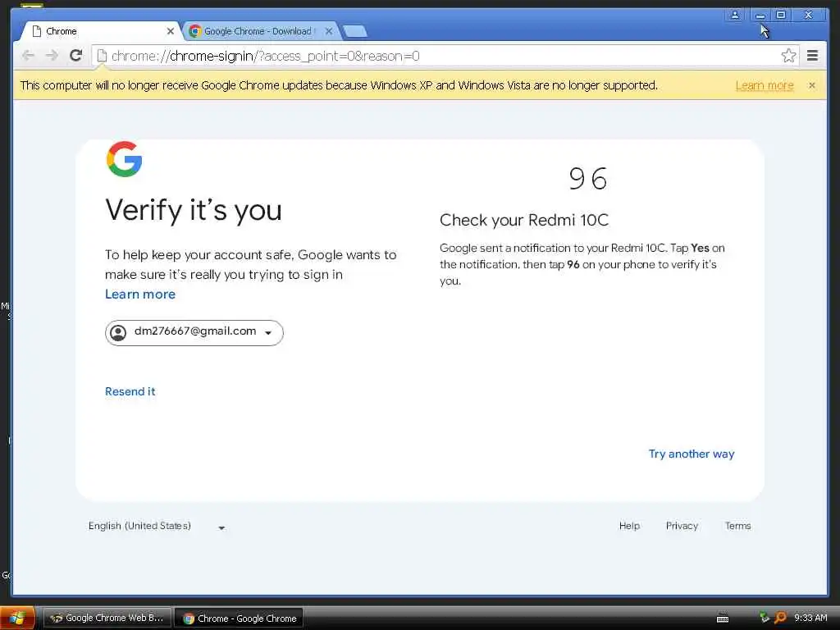This screenshot has width=840, height=630.
Task: Open Learn more under Verify it's you
Action: pyautogui.click(x=140, y=294)
